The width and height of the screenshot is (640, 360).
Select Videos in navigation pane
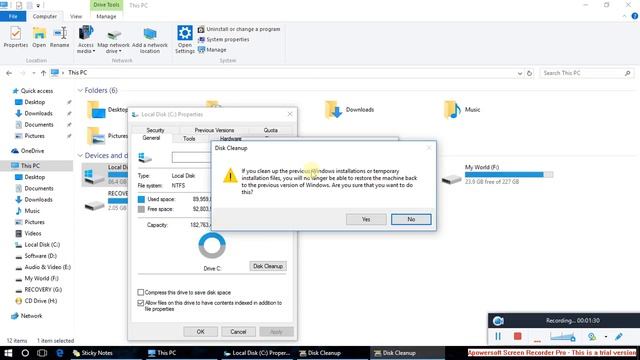pyautogui.click(x=33, y=233)
